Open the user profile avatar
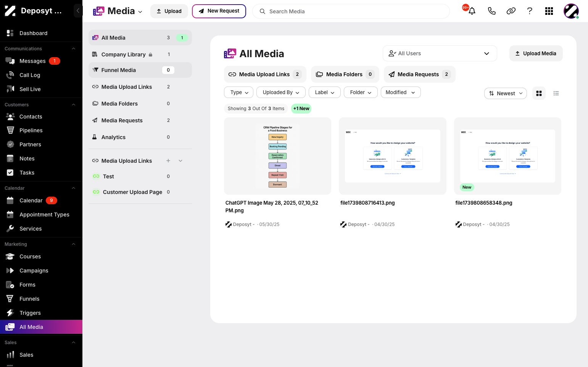This screenshot has height=367, width=588. click(x=571, y=11)
